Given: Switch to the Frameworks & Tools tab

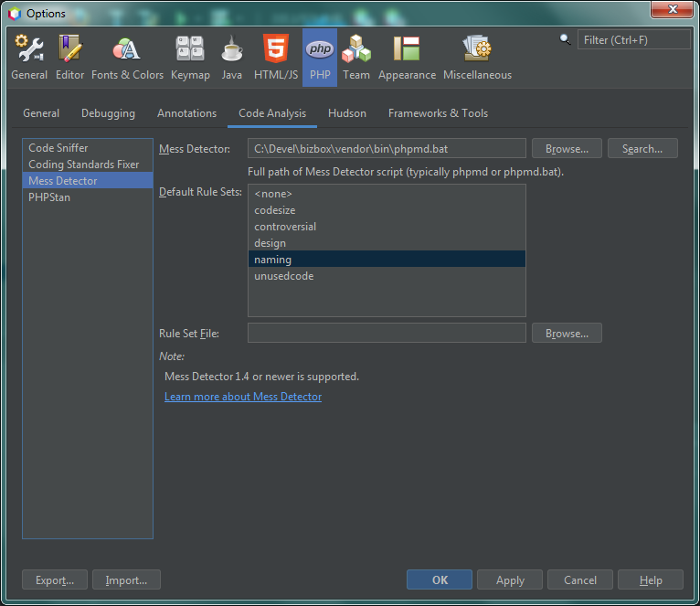Looking at the screenshot, I should click(x=438, y=113).
